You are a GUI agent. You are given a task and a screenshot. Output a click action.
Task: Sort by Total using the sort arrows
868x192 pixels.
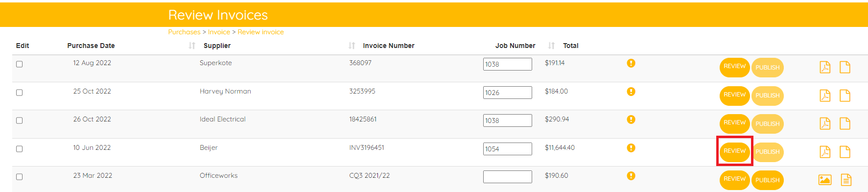click(x=551, y=46)
